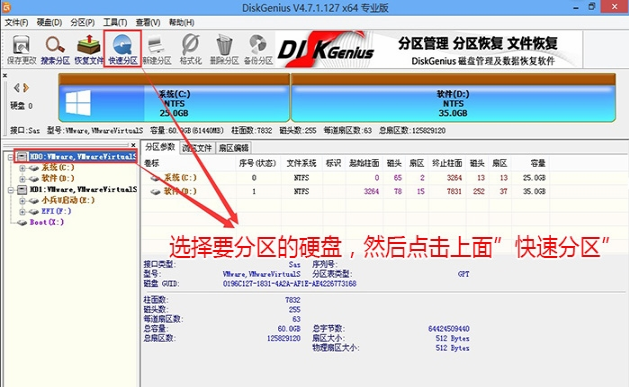Screen dimensions: 629x387
Task: Close the disk map panel with small x
Action: coord(5,75)
